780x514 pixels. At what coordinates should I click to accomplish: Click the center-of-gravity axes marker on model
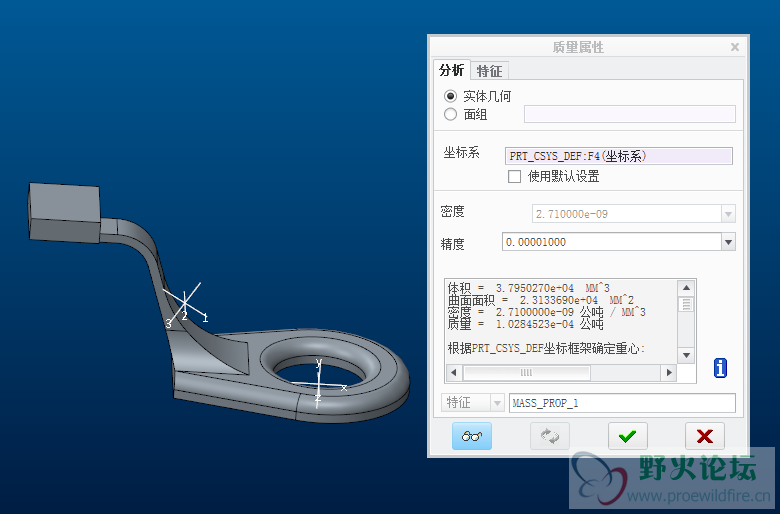pos(185,303)
